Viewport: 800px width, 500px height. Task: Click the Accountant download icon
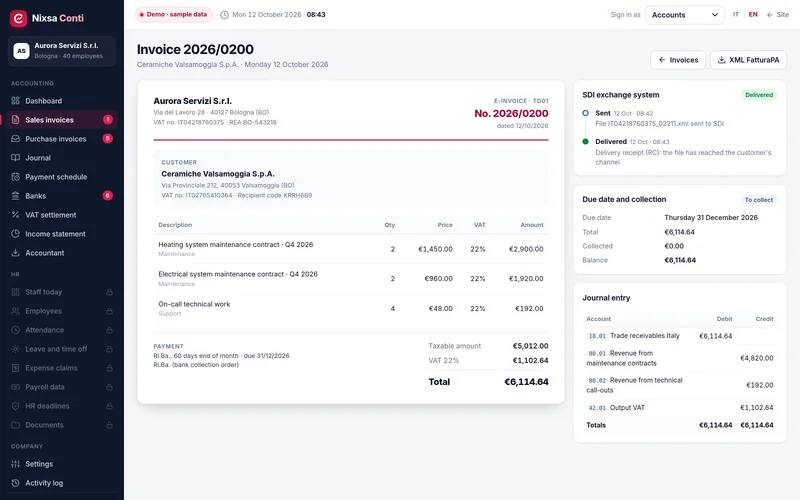(15, 253)
